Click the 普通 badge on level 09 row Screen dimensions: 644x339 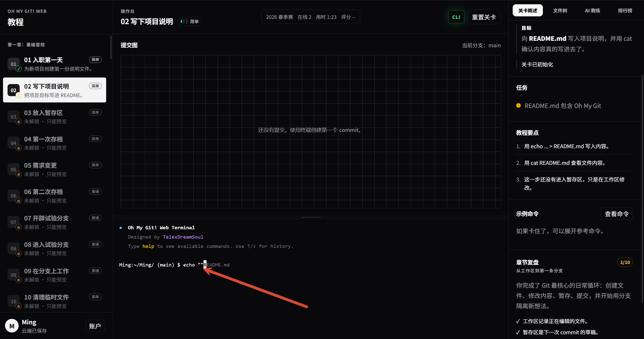click(95, 271)
